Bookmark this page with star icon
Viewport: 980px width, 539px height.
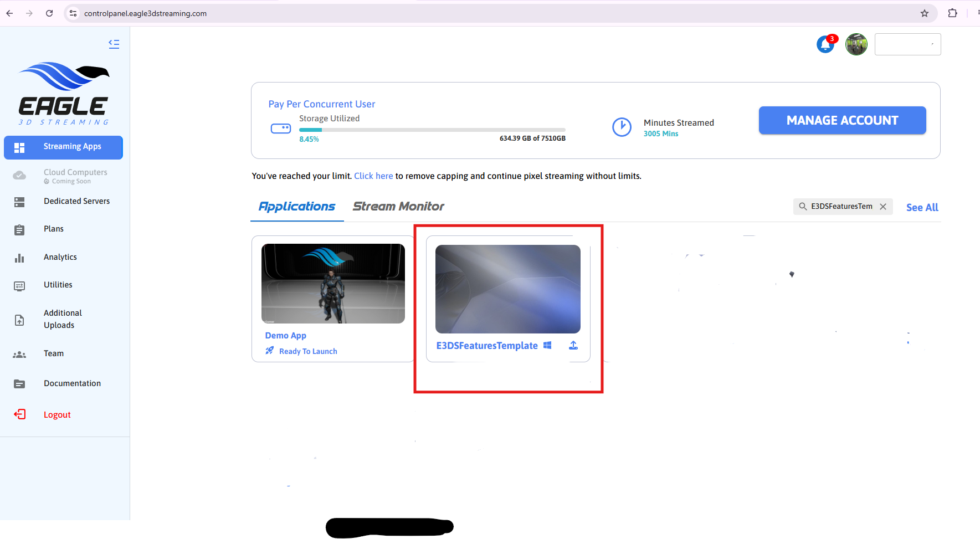pyautogui.click(x=925, y=13)
